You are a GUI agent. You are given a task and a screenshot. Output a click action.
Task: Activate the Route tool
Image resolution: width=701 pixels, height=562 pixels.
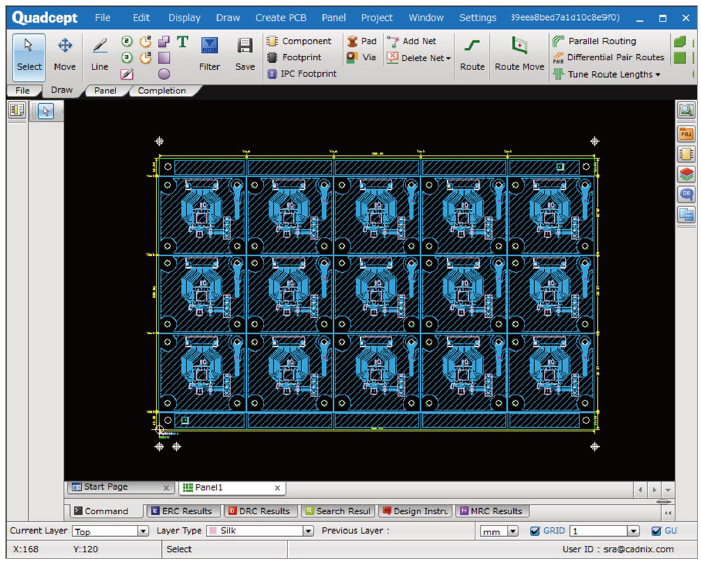click(x=472, y=53)
